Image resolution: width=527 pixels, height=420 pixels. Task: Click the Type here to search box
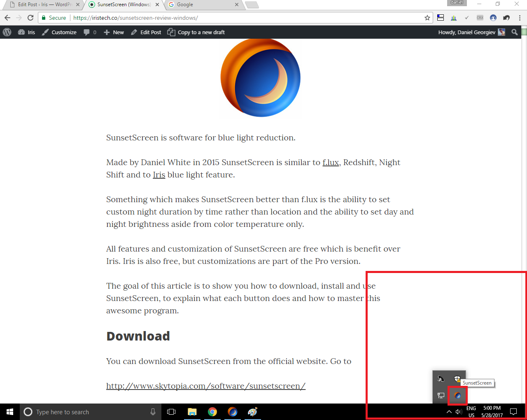91,412
